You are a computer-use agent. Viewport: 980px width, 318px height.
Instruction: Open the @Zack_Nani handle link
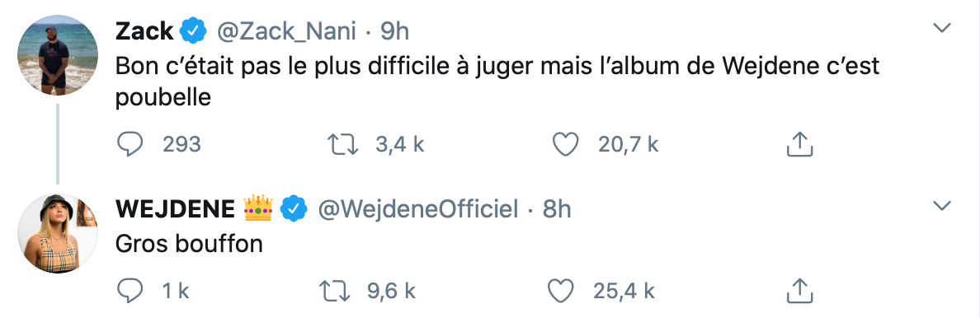click(x=286, y=30)
